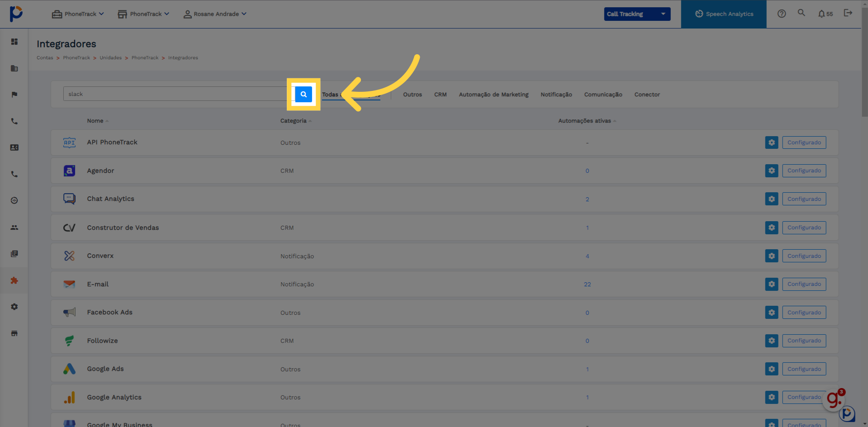Select the Construtor de Vendas name
868x427 pixels.
pyautogui.click(x=123, y=228)
